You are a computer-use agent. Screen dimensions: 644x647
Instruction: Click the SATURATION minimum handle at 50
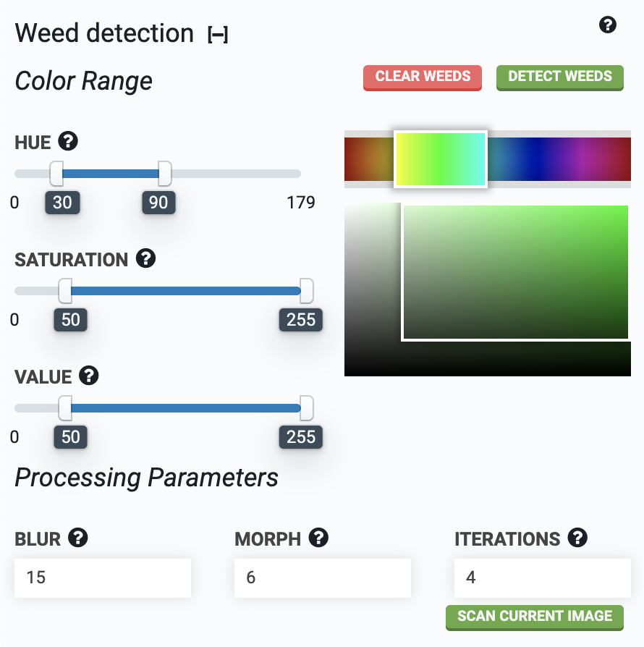65,291
